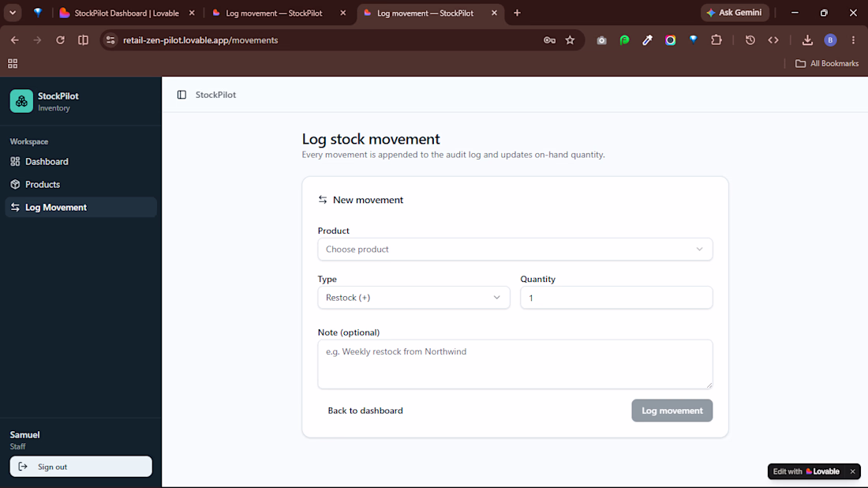Open the B profile avatar
The width and height of the screenshot is (868, 488).
click(830, 40)
